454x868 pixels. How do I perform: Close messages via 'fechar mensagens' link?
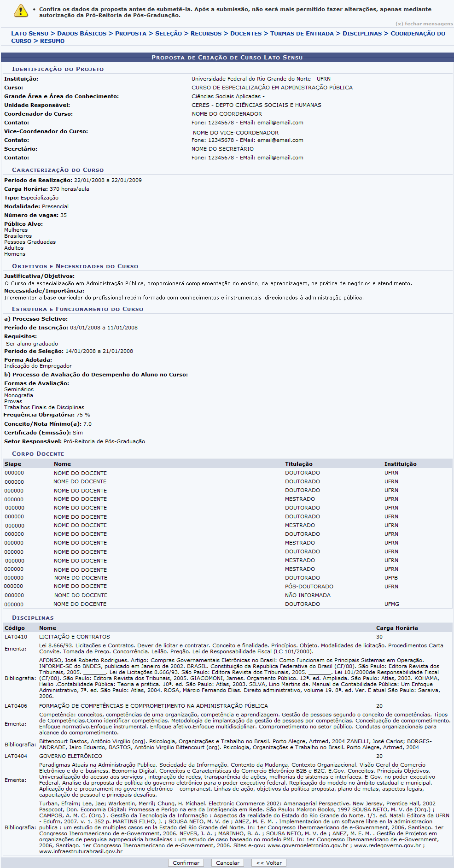[424, 23]
